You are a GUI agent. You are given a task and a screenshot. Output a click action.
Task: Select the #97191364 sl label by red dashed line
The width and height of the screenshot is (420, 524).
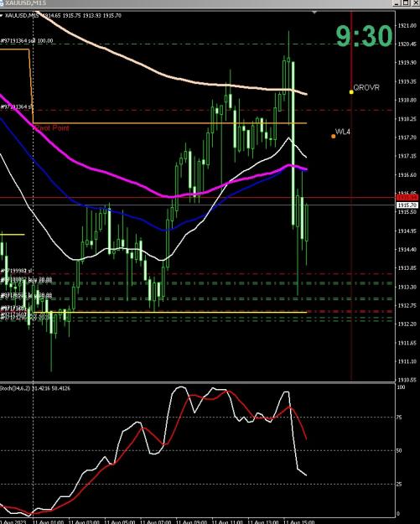(x=17, y=107)
